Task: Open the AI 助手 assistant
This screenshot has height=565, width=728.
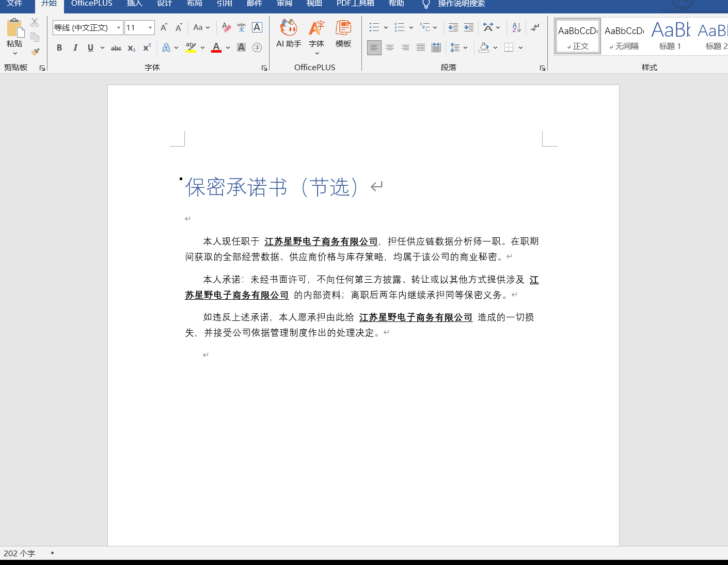Action: (289, 34)
